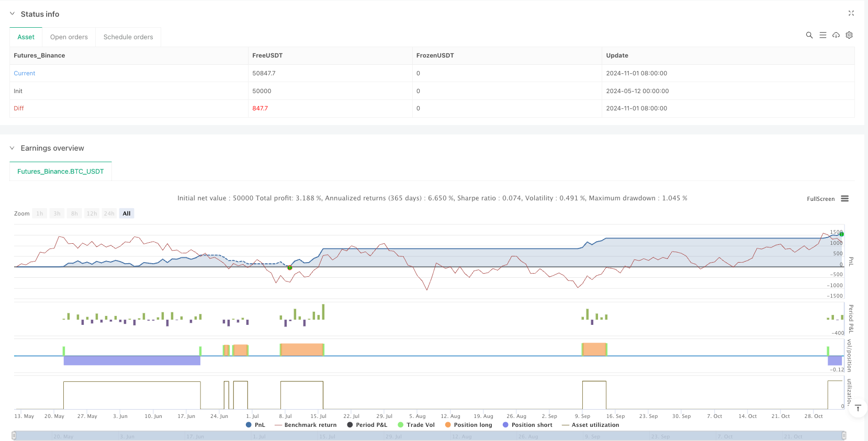
Task: Click the scroll-to-top arrow button
Action: click(x=858, y=408)
